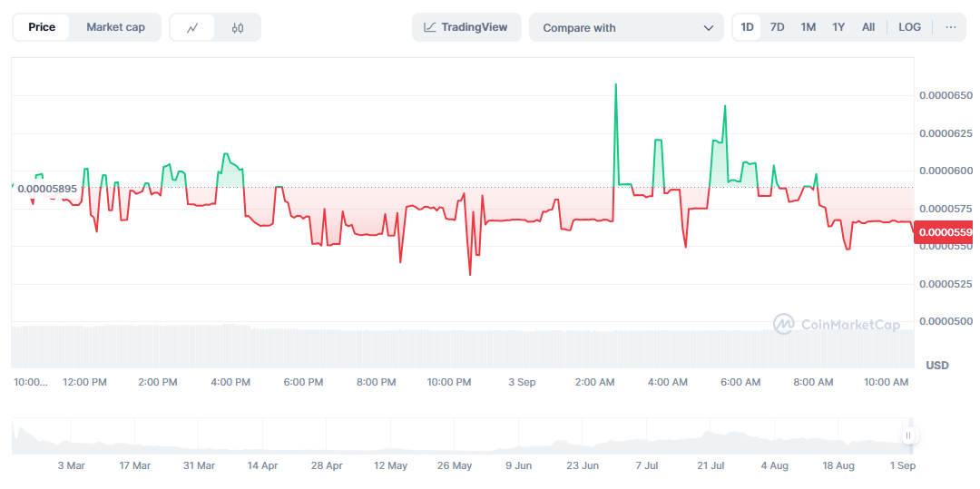
Task: Click 14 Apr on the overview timeline
Action: (x=262, y=466)
